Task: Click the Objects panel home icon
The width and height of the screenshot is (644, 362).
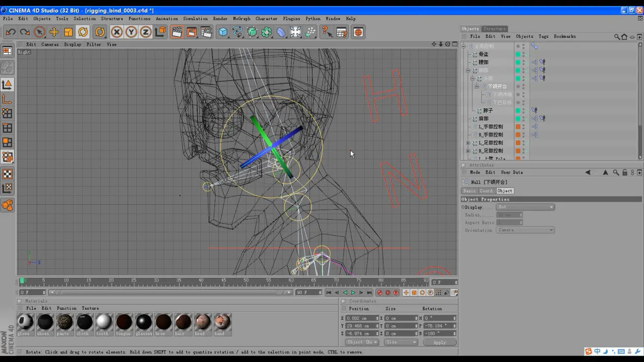Action: coord(624,37)
